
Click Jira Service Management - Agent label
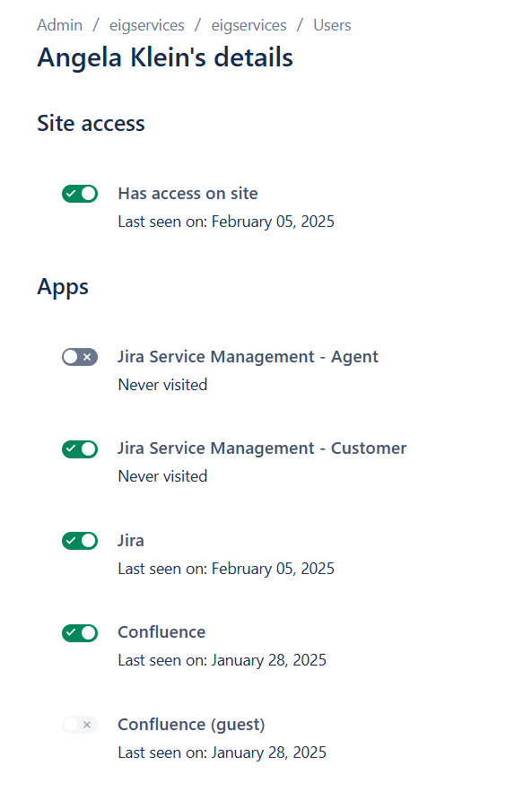tap(249, 357)
